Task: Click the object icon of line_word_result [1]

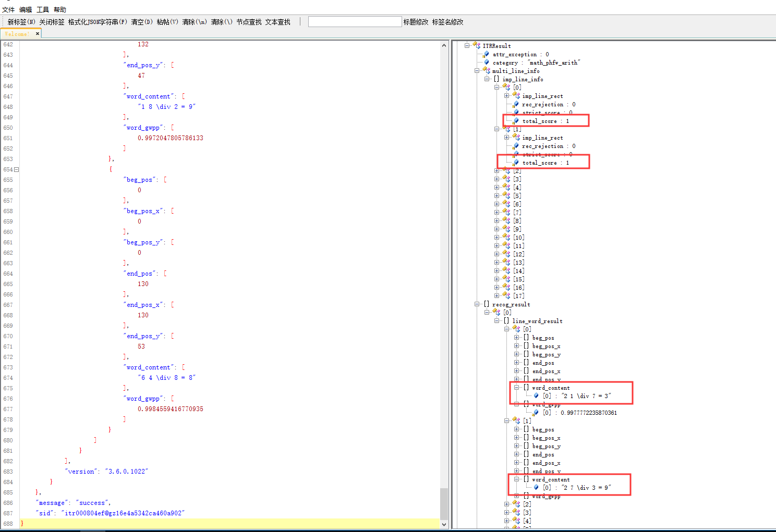Action: (516, 421)
